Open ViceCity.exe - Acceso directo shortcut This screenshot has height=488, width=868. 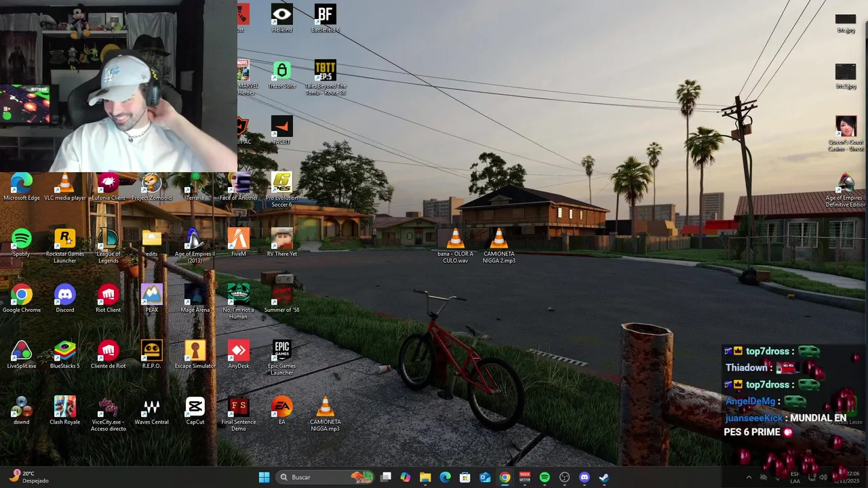[108, 413]
